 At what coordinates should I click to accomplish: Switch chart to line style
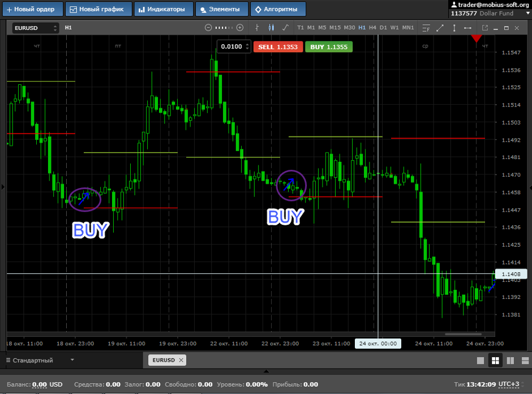[285, 28]
